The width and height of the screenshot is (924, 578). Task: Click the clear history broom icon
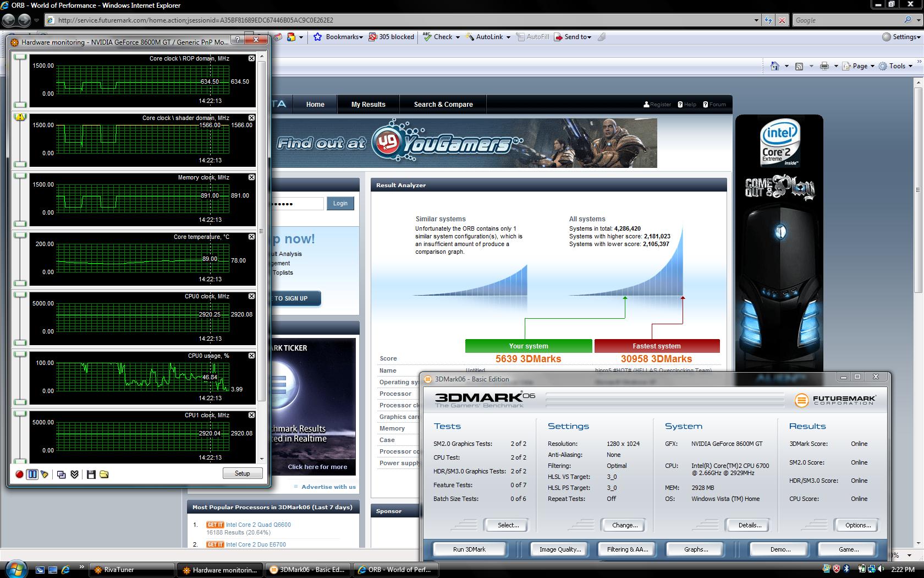45,474
